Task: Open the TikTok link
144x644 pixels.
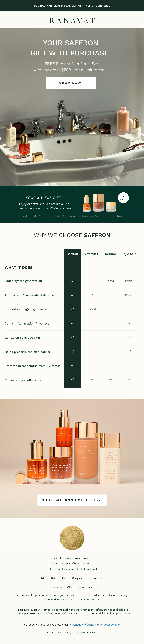Action: [79, 569]
